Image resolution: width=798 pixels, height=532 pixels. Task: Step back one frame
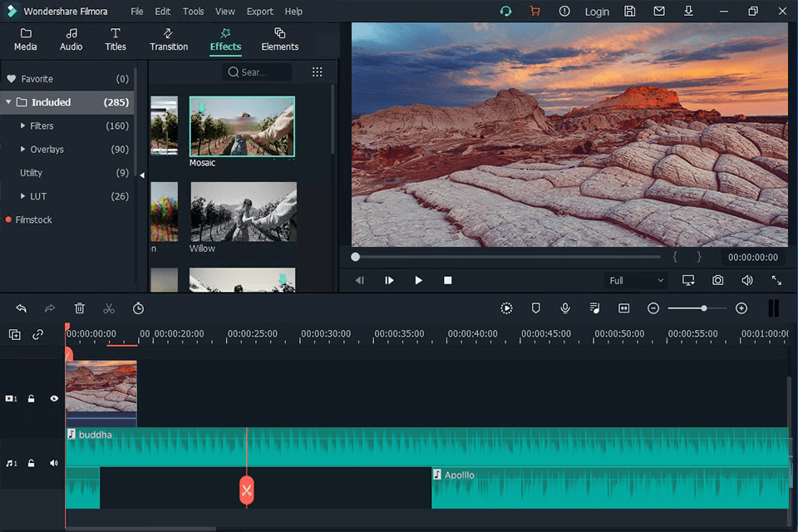(x=360, y=280)
